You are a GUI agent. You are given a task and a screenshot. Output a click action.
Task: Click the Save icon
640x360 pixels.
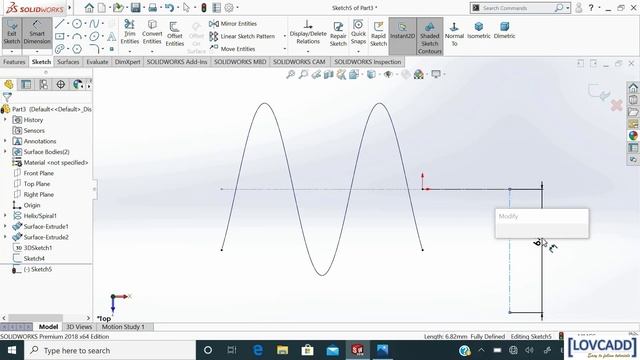pos(136,8)
